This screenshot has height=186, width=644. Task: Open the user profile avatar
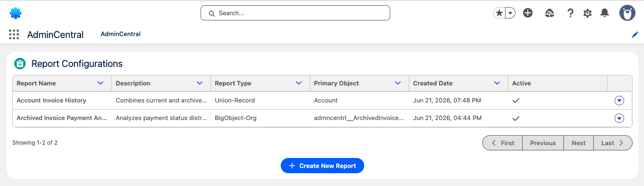click(x=627, y=13)
